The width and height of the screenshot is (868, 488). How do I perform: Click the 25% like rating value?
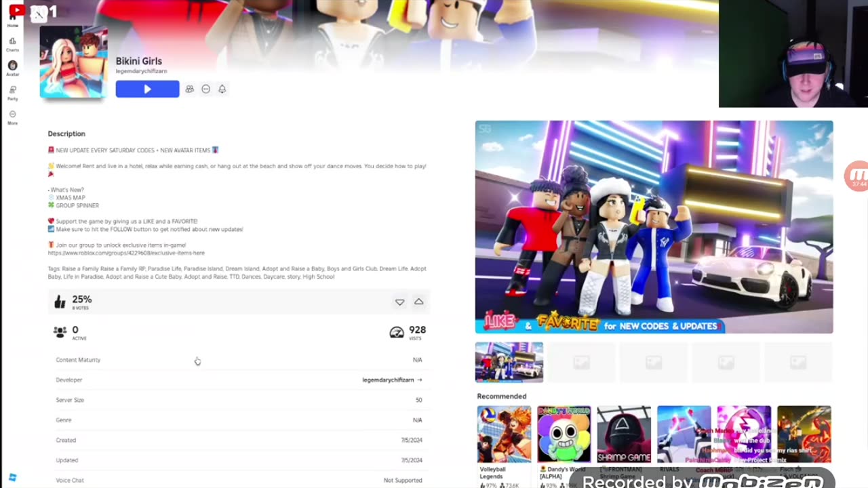[x=82, y=299]
